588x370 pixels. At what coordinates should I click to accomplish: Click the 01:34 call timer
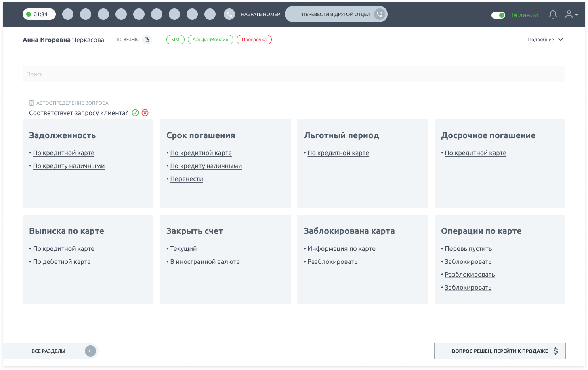pyautogui.click(x=39, y=14)
